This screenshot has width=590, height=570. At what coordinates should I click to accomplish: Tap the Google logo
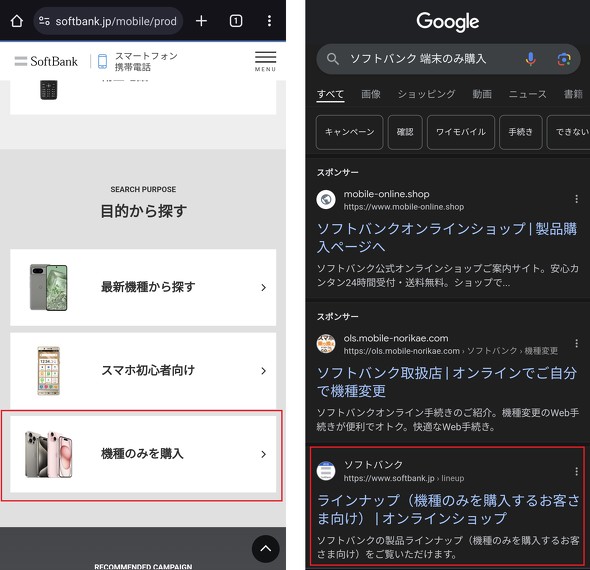[x=448, y=21]
